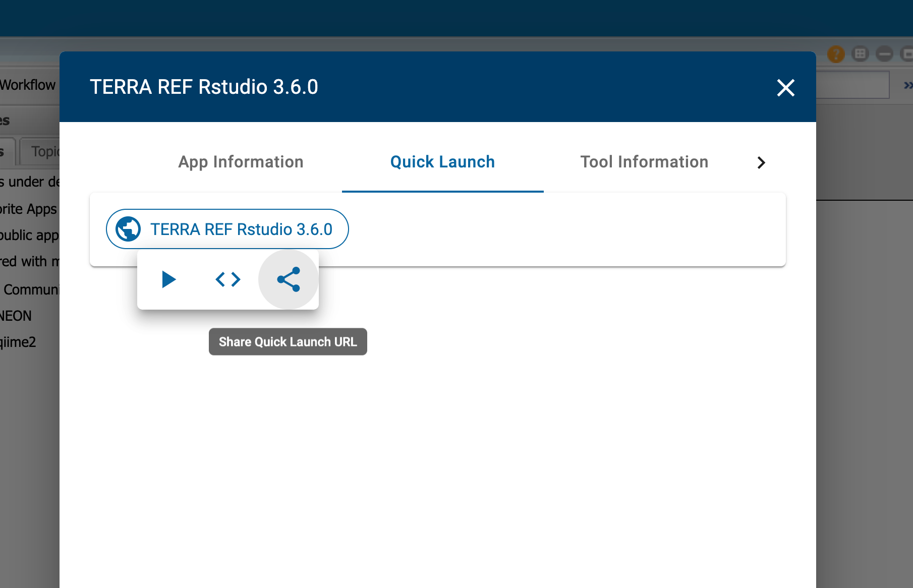Click the Share Quick Launch URL icon

(289, 279)
